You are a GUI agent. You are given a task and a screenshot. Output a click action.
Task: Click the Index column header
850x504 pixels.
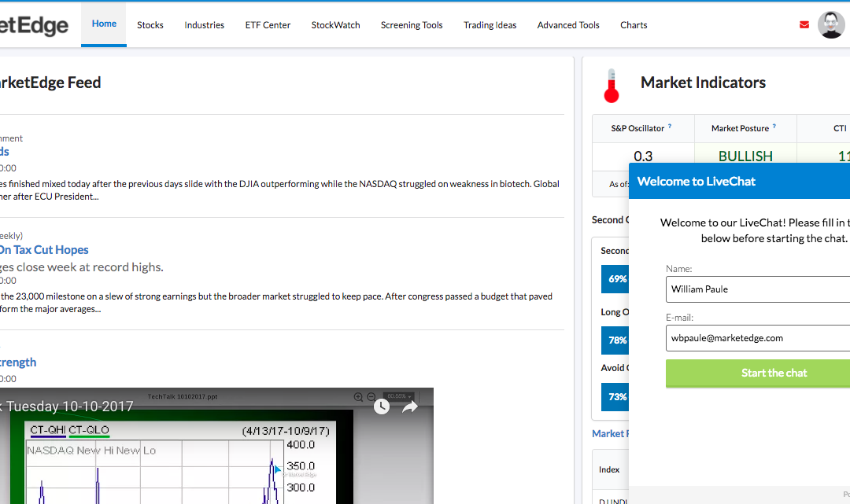click(608, 469)
